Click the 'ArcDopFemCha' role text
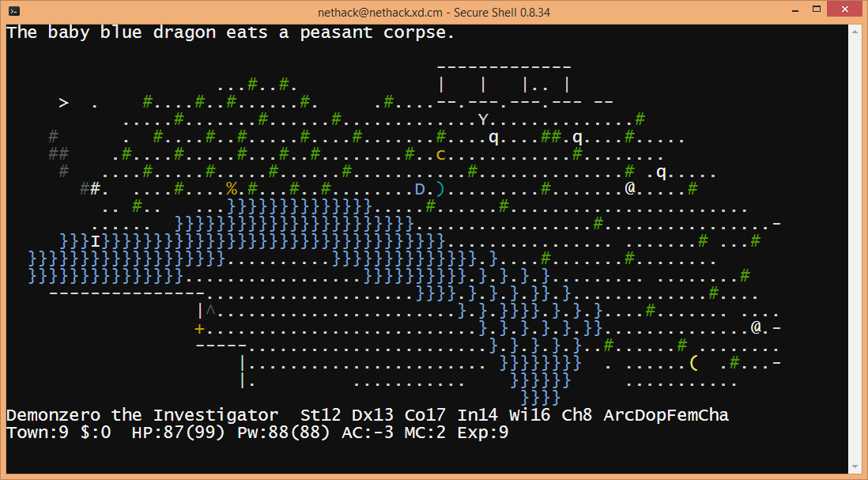This screenshot has height=480, width=868. 666,415
